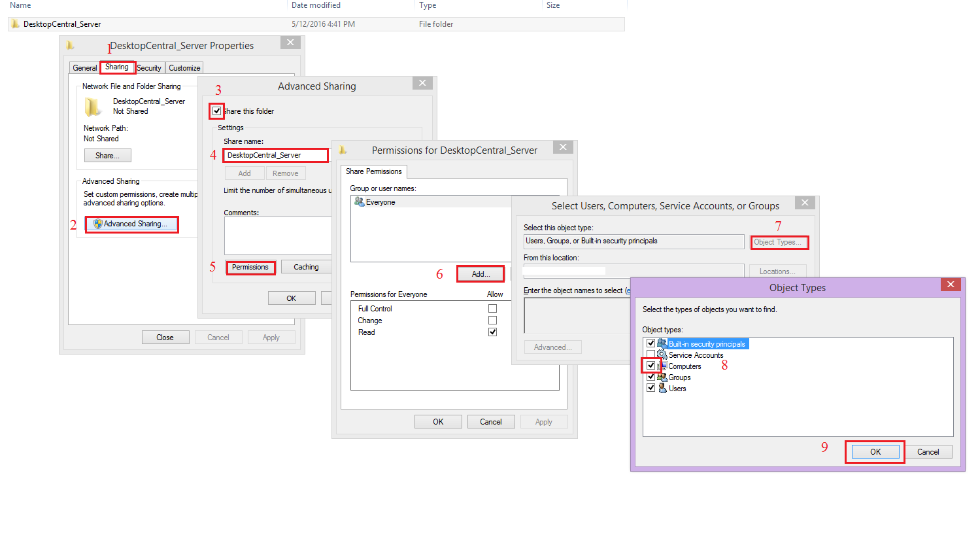This screenshot has height=558, width=980.
Task: Click OK in the Permissions dialog
Action: coord(438,422)
